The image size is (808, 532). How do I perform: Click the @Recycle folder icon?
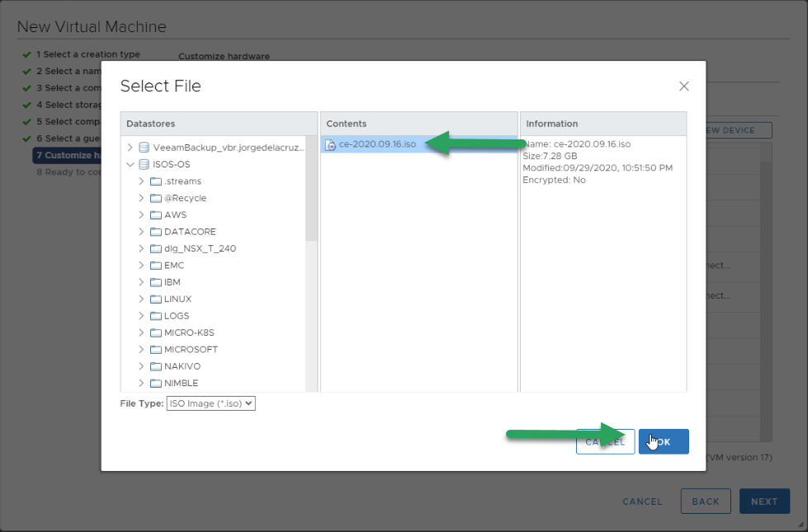tap(156, 198)
